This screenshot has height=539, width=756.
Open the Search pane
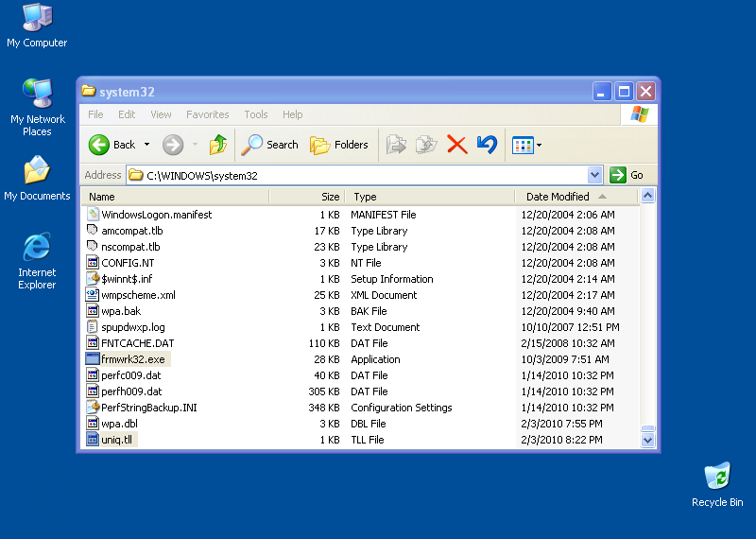click(269, 145)
